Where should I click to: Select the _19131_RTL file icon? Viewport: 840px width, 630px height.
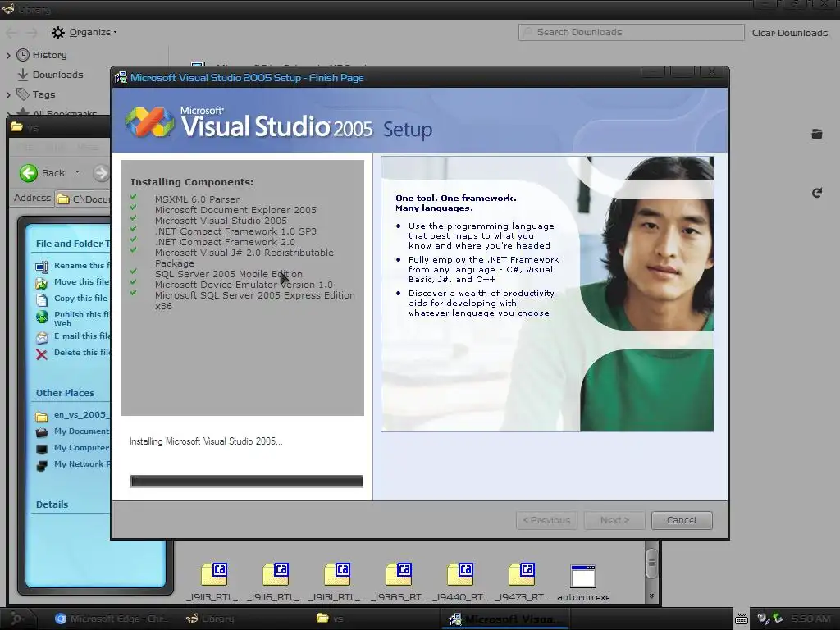pyautogui.click(x=337, y=575)
